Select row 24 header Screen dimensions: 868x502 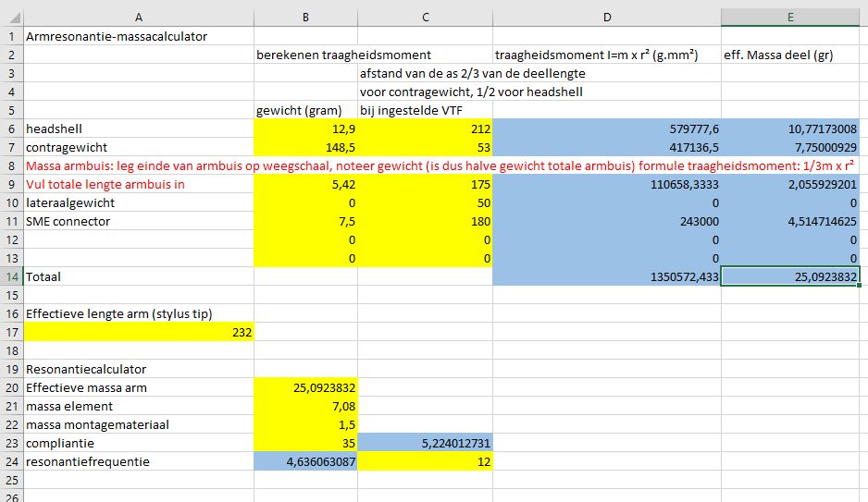point(12,461)
